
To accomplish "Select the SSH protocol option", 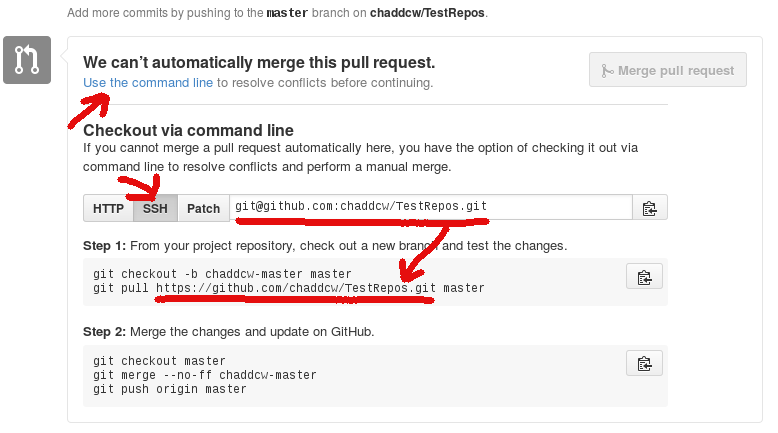I will pyautogui.click(x=155, y=208).
